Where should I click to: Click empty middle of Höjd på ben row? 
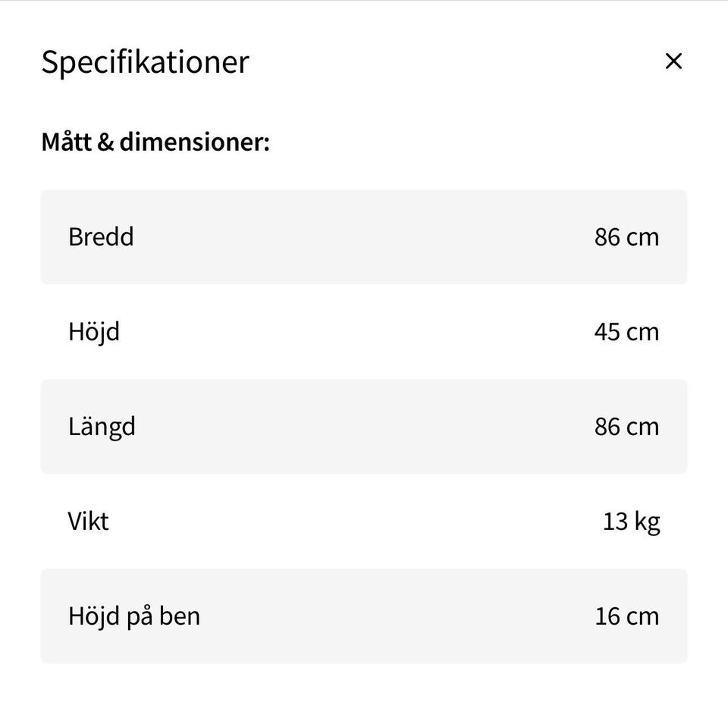tap(394, 616)
